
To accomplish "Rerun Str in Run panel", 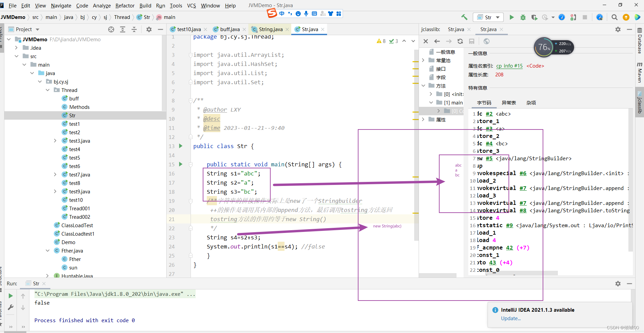I will (11, 296).
